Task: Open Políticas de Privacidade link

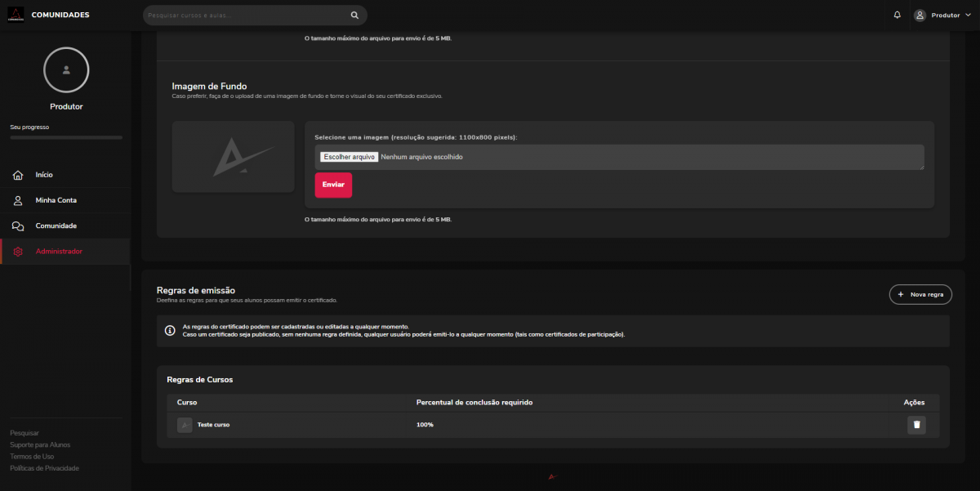Action: coord(44,468)
